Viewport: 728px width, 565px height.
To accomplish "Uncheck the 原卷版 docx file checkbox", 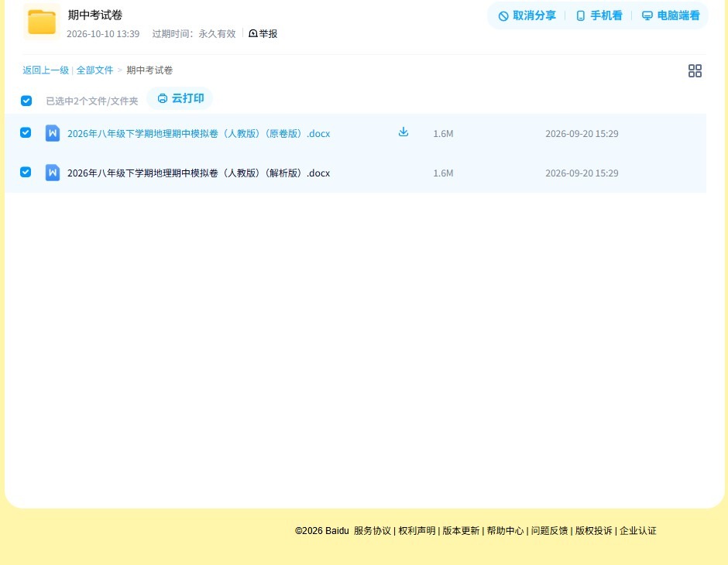I will (26, 132).
